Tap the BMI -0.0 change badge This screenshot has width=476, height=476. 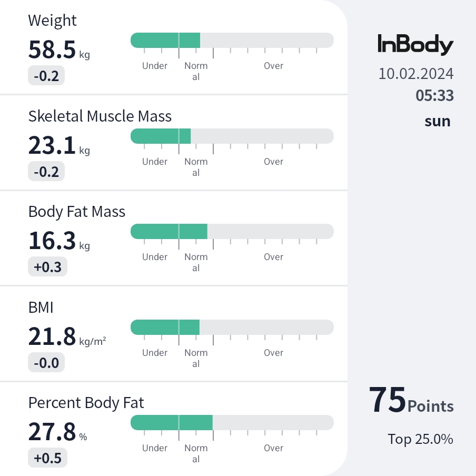[x=46, y=362]
